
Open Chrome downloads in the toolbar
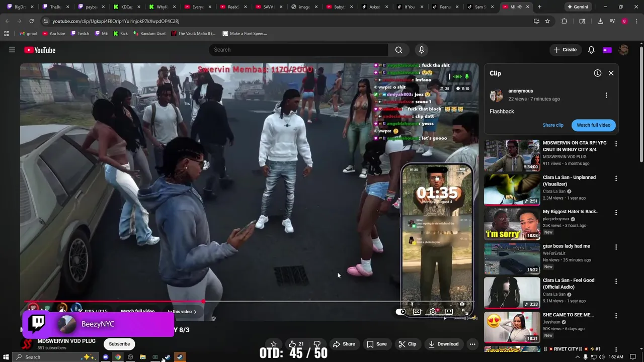point(600,21)
